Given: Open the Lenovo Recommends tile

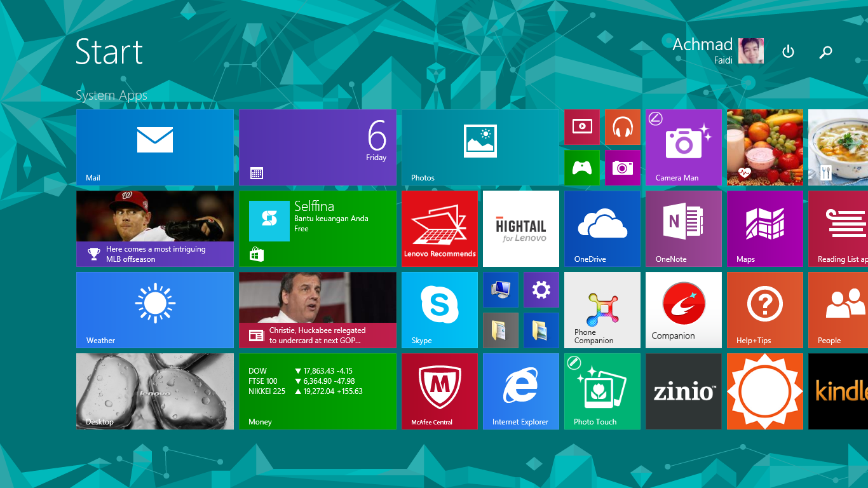Looking at the screenshot, I should pyautogui.click(x=440, y=229).
